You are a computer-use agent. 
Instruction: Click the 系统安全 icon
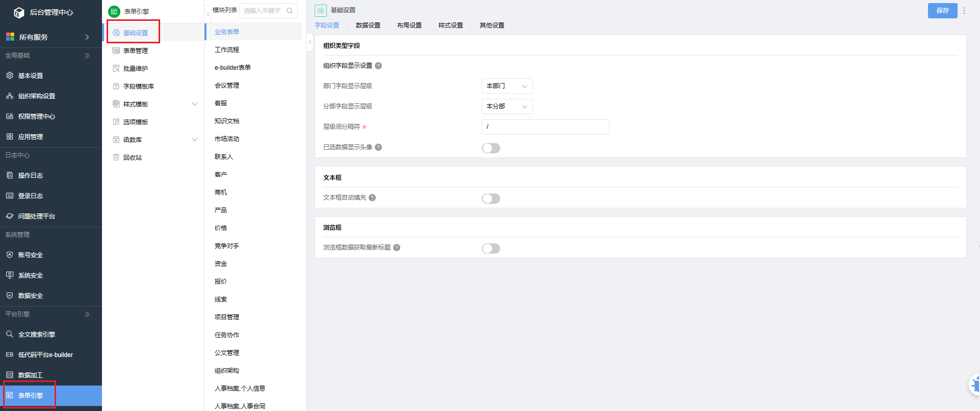10,275
